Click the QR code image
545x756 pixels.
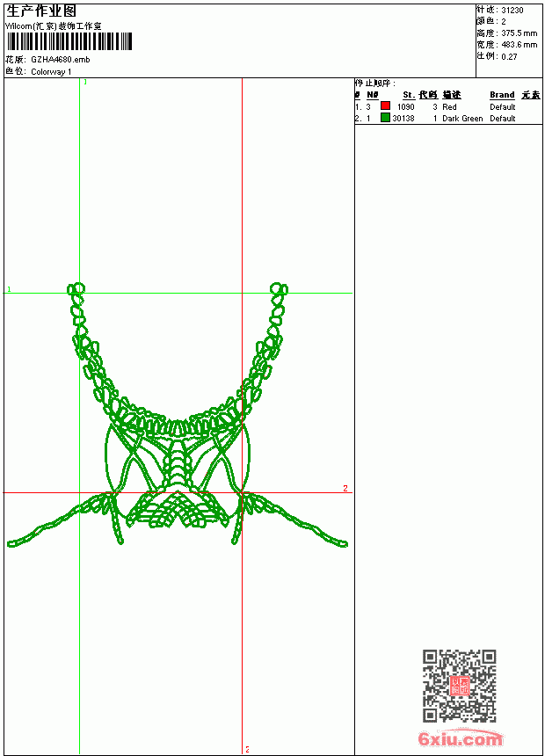pyautogui.click(x=459, y=686)
